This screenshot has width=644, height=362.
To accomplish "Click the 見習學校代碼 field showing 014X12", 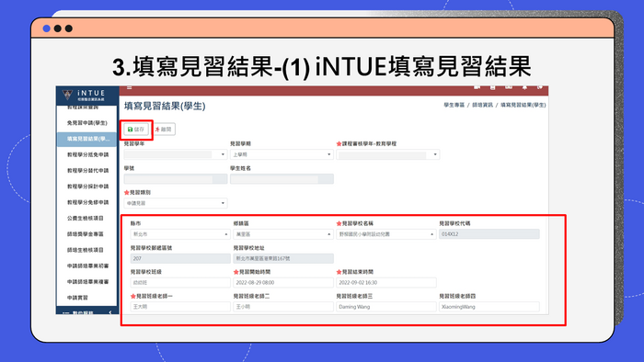I will (x=489, y=234).
